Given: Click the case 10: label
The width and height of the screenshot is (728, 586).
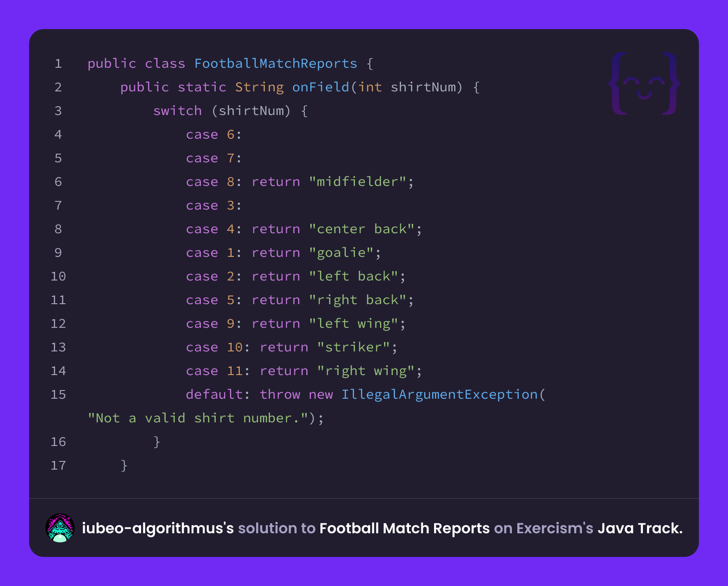Looking at the screenshot, I should click(x=217, y=347).
